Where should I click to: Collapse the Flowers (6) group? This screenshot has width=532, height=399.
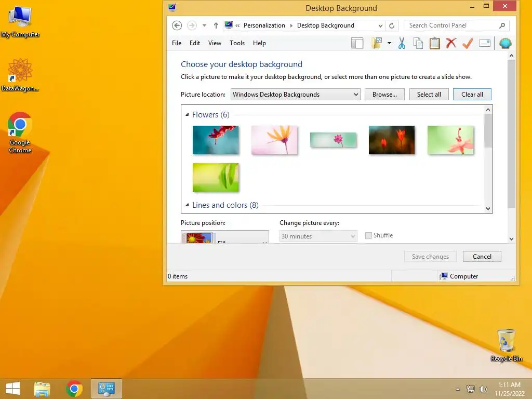(x=187, y=115)
